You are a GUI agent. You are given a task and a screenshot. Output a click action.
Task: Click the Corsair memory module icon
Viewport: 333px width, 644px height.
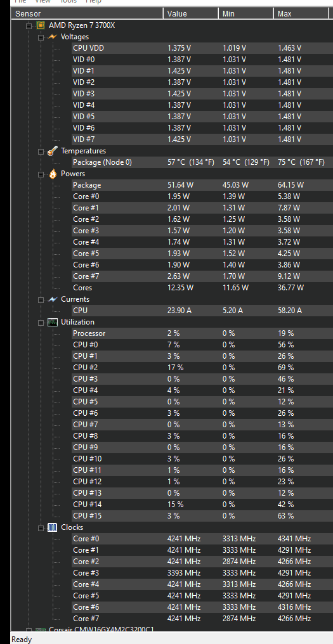point(41,630)
